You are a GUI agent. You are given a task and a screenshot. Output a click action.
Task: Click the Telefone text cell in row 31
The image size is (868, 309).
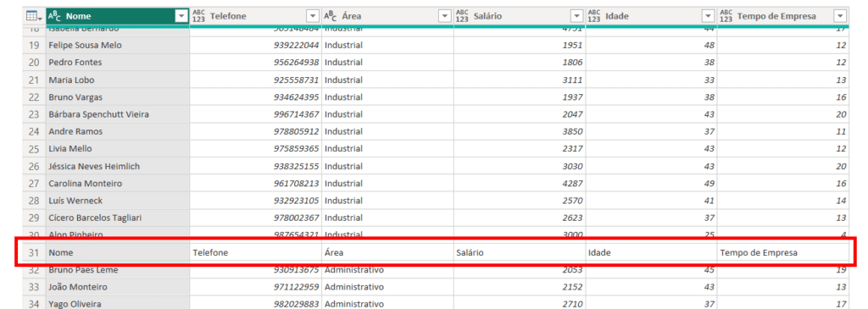coord(255,252)
